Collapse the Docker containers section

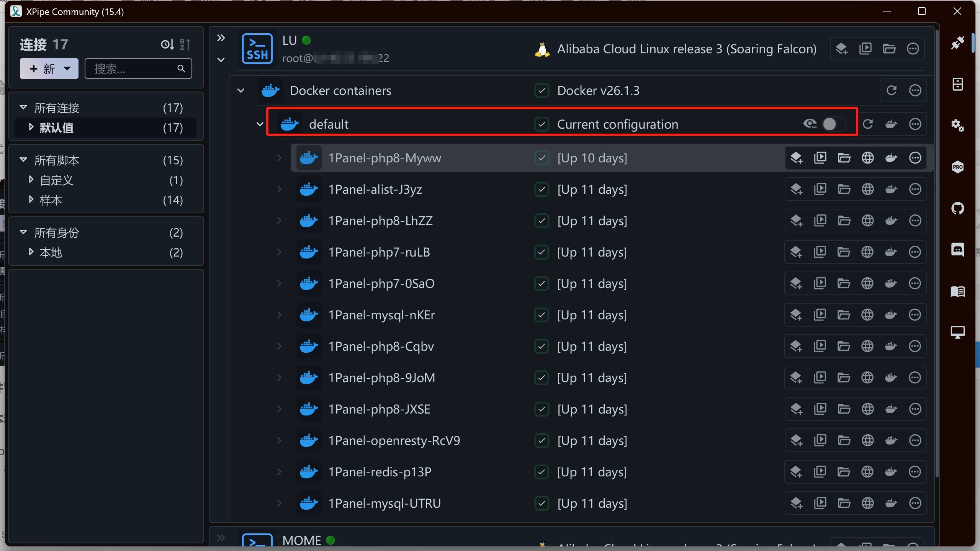pos(241,91)
